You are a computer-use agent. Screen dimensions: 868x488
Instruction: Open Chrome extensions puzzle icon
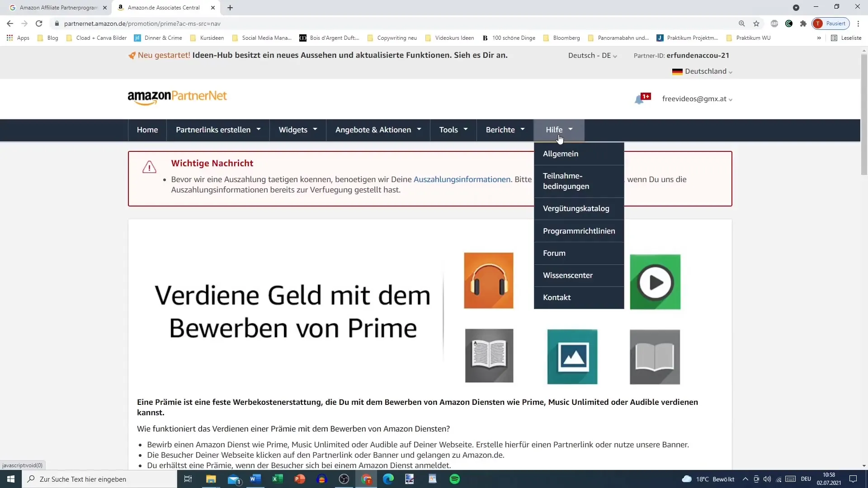pos(803,23)
